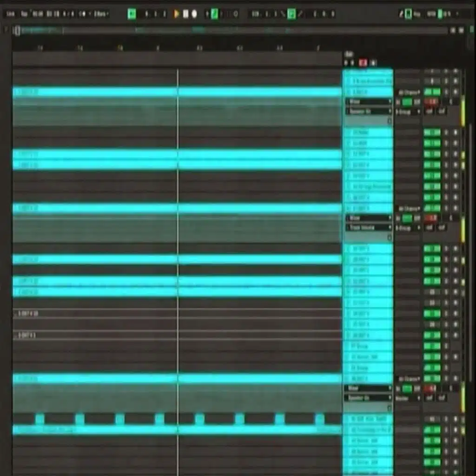Click the yellow-green level meter of the topmost expanded track
The height and width of the screenshot is (476, 476).
click(463, 112)
